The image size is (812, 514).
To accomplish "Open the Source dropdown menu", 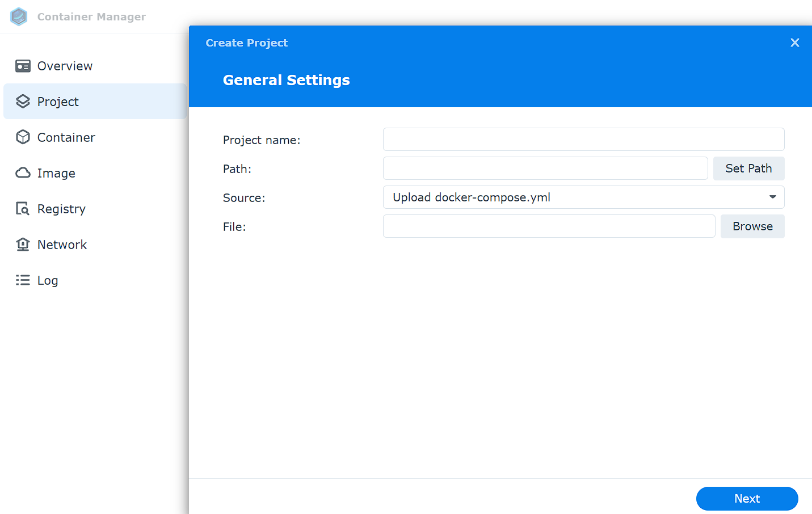I will (x=583, y=197).
